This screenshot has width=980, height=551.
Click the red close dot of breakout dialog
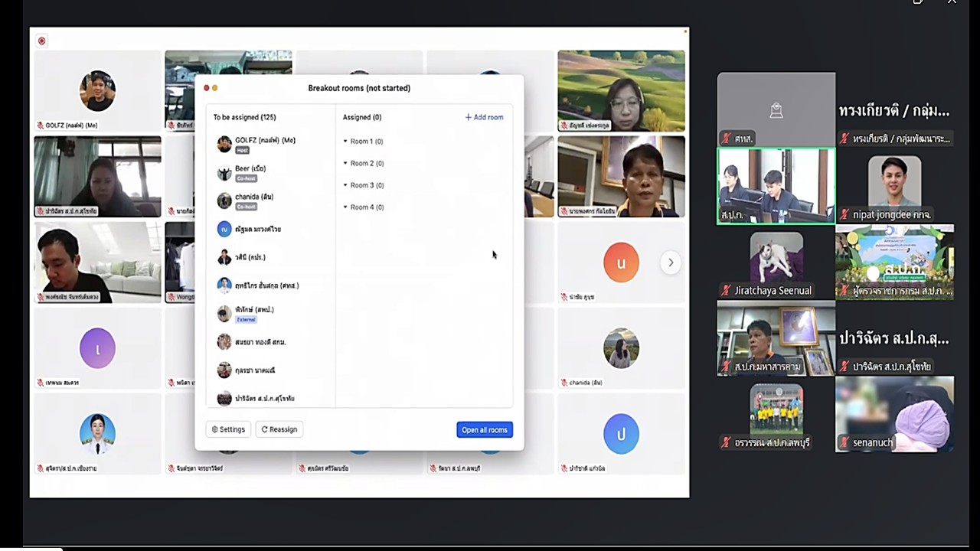pos(206,88)
